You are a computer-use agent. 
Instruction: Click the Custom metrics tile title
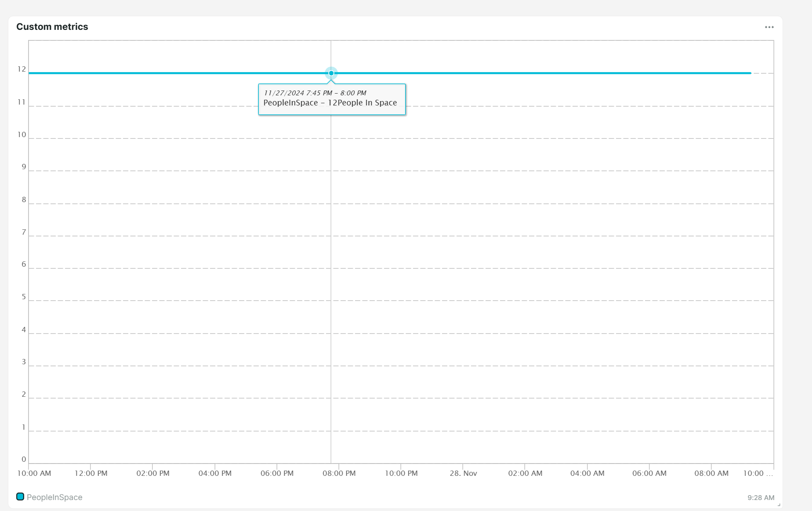(52, 27)
